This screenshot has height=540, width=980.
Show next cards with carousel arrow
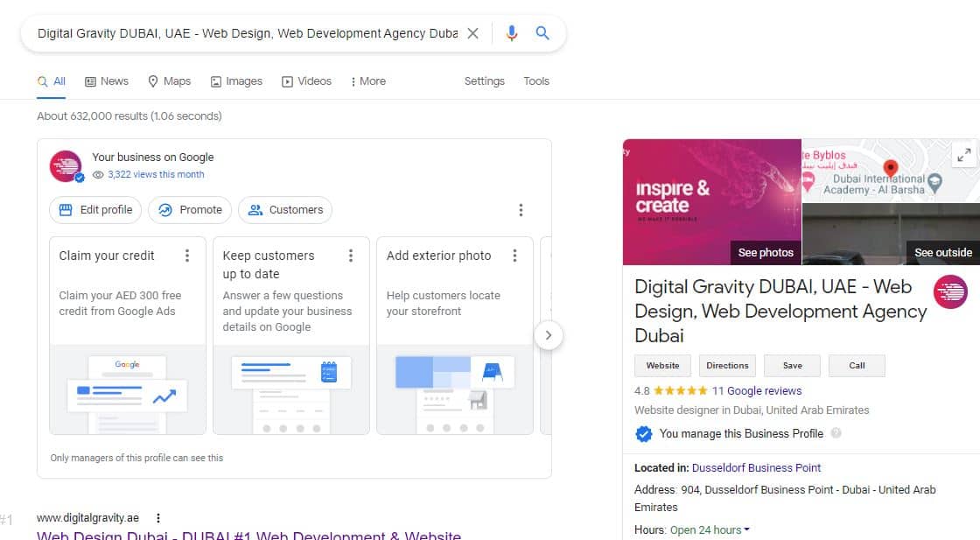click(548, 335)
